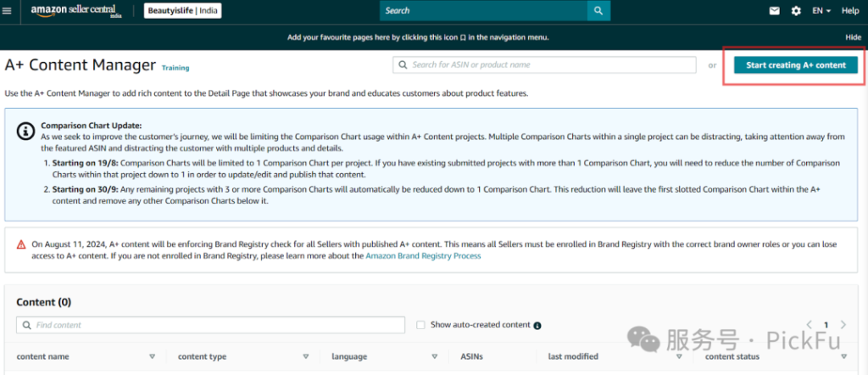The image size is (868, 375).
Task: Sort by content name column arrow
Action: tap(152, 356)
